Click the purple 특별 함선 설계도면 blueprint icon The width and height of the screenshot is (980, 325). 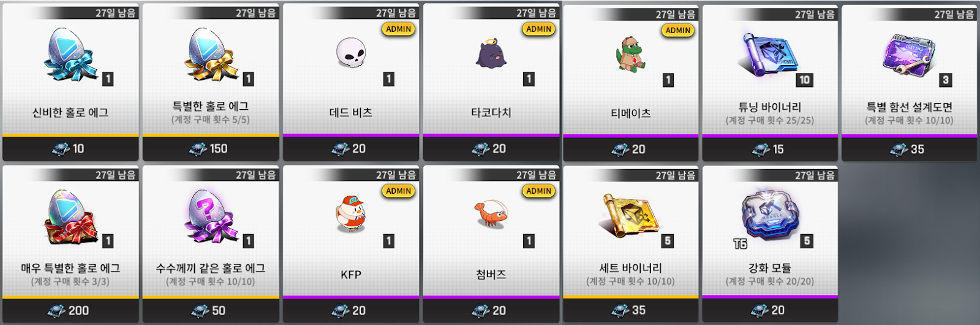(909, 55)
